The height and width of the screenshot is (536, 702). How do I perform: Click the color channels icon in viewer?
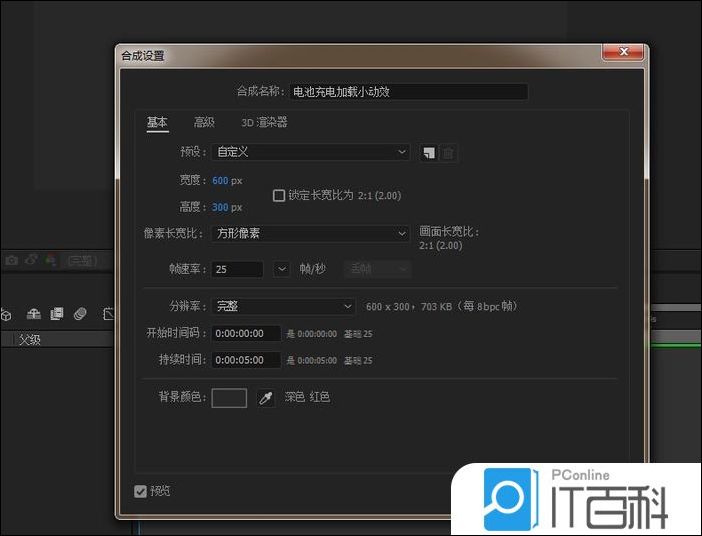point(51,259)
